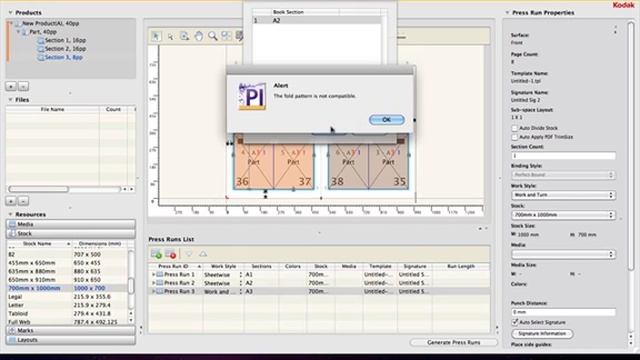Toggle Auto Apply PDF Trimbox checkbox
Viewport: 640px width, 360px height.
click(515, 137)
